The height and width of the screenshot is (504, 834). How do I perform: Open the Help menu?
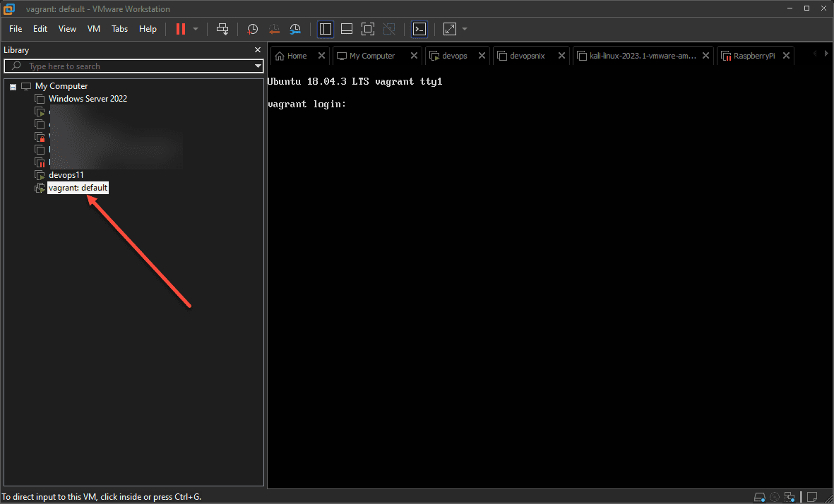[x=148, y=29]
